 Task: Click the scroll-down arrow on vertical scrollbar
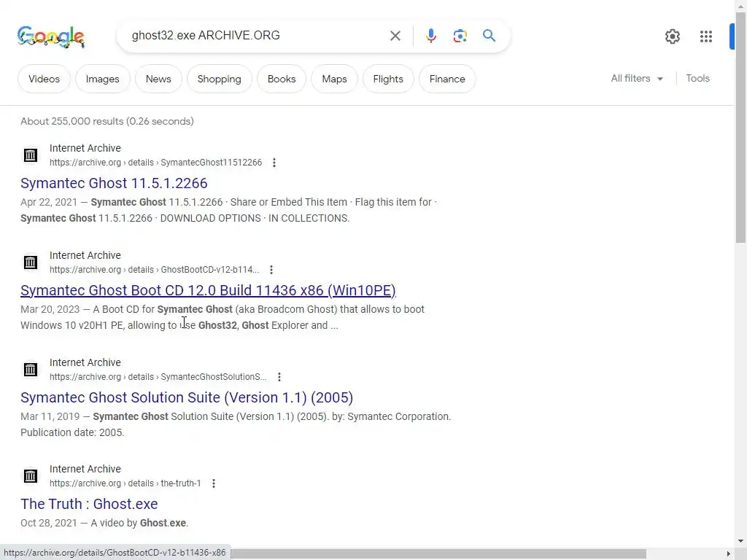click(x=740, y=541)
